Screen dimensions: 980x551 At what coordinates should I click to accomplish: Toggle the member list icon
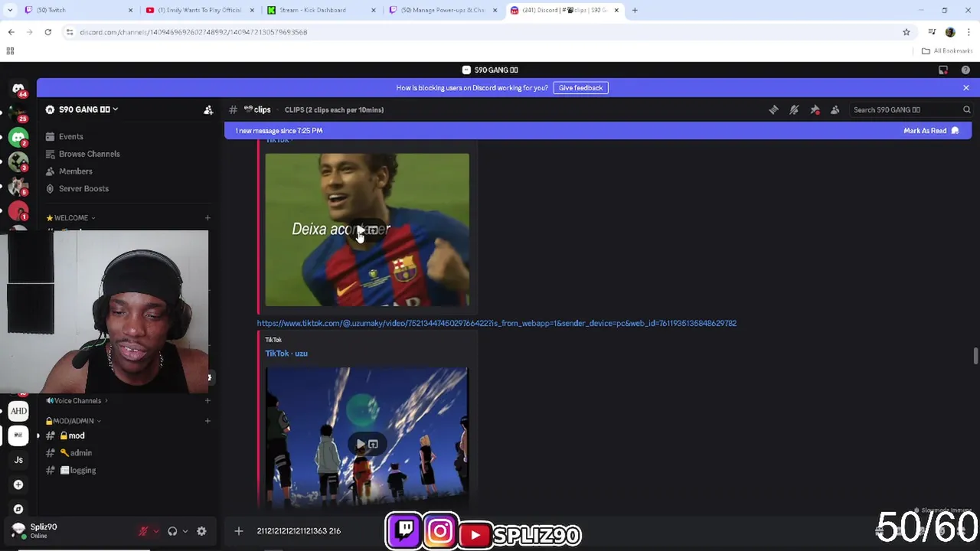[x=835, y=109]
